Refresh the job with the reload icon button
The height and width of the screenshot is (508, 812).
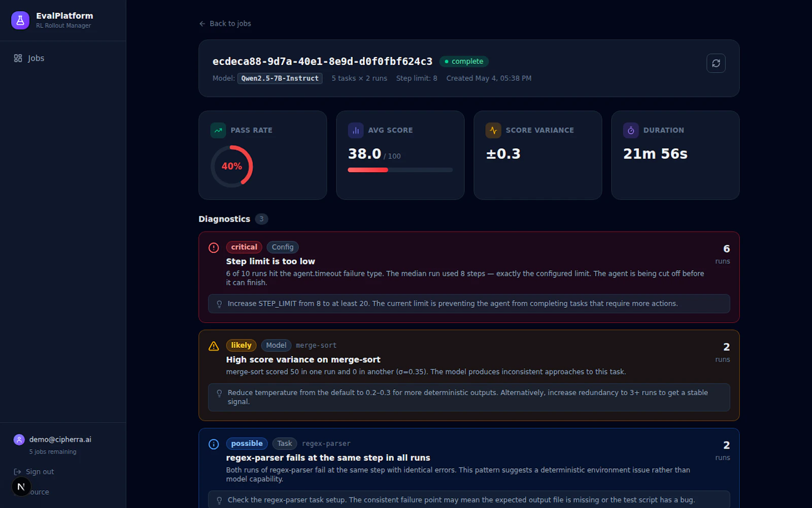pyautogui.click(x=716, y=63)
